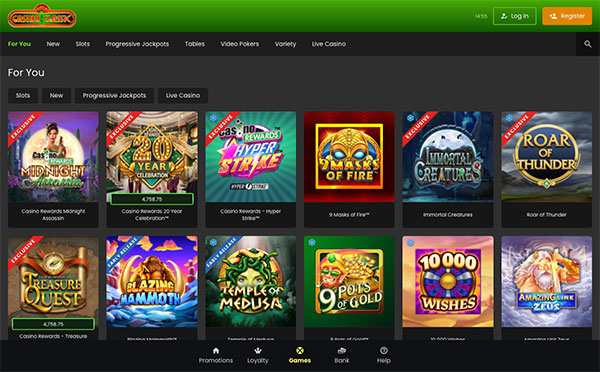Click the 'Casino Rewards Midnight Assassin' title text

point(53,215)
